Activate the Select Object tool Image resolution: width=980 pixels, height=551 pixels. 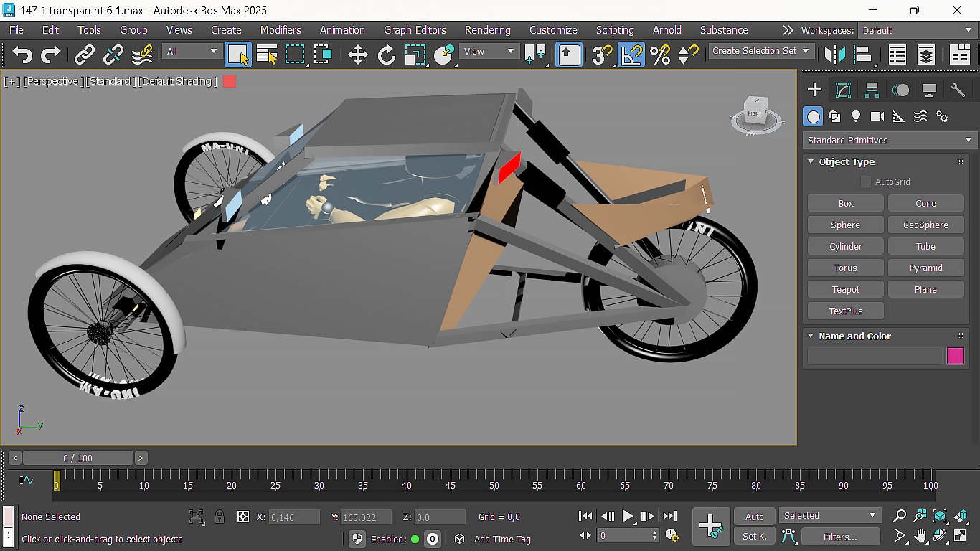238,55
